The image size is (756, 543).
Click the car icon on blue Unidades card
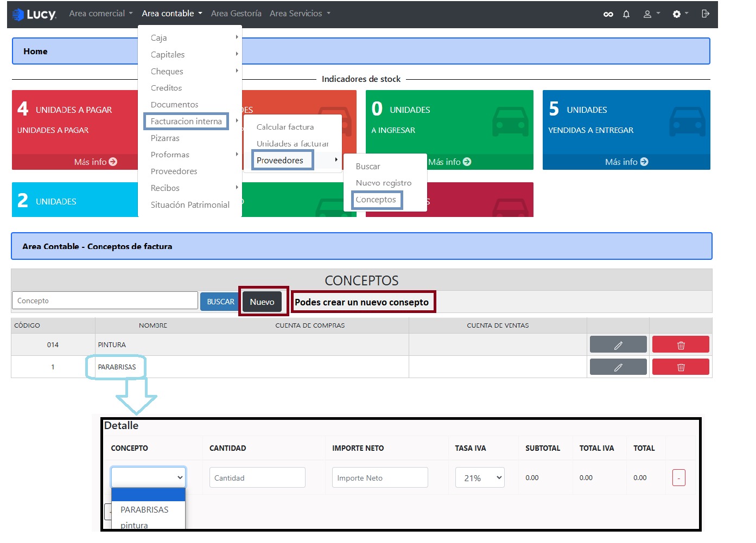pyautogui.click(x=687, y=121)
